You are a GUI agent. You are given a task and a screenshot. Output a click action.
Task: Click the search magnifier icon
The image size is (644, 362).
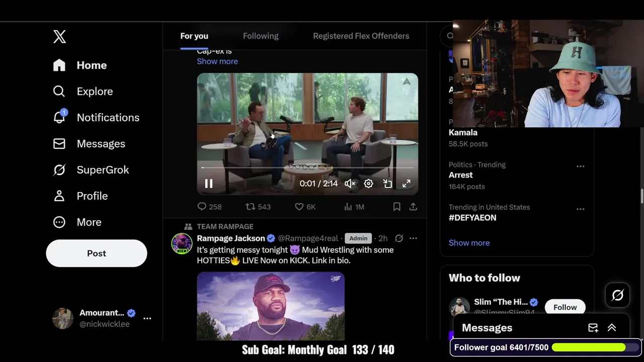(x=449, y=36)
